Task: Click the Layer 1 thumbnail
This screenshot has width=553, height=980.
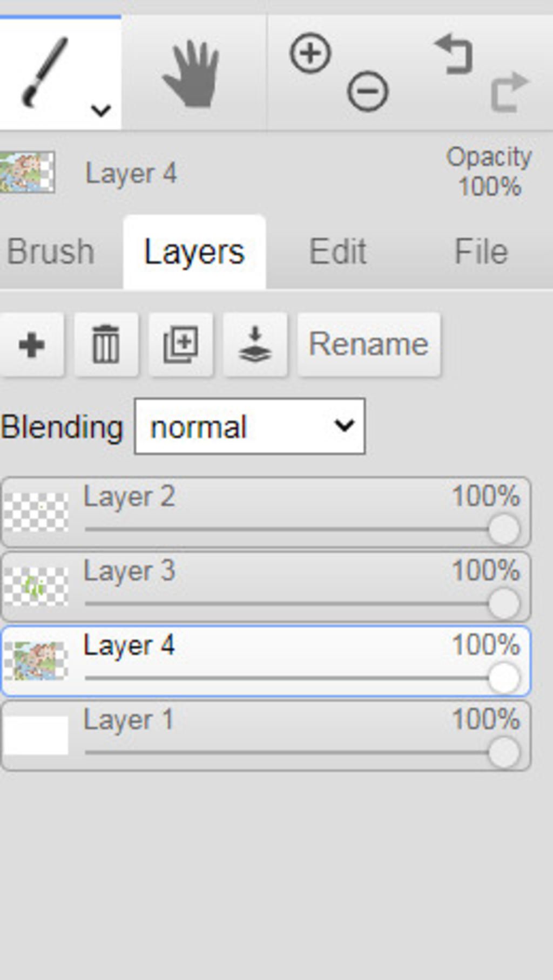Action: 36,736
